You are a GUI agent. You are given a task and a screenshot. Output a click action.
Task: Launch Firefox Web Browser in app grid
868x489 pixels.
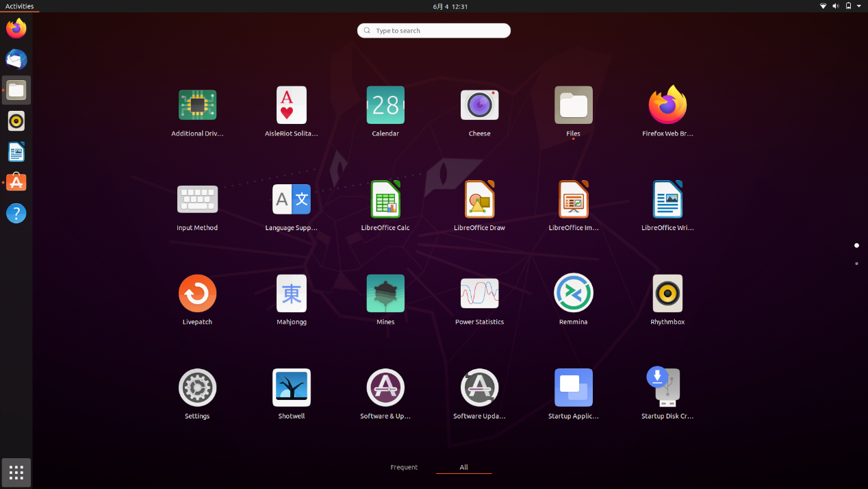click(667, 105)
